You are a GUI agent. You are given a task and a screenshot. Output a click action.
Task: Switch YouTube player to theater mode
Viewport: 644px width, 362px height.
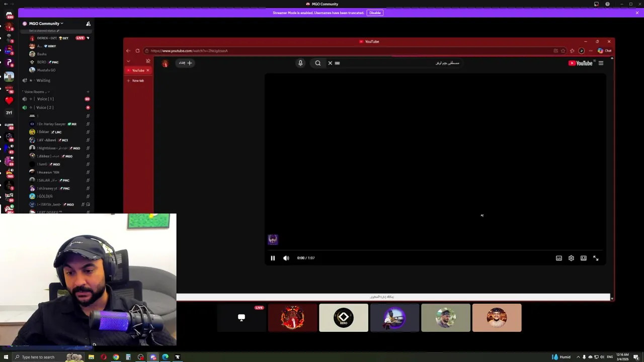pos(583,258)
